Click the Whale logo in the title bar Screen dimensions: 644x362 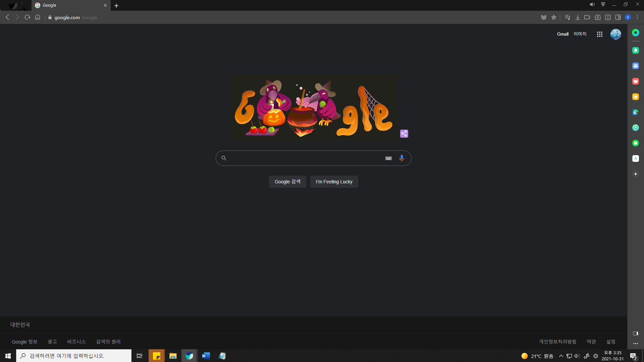click(13, 5)
